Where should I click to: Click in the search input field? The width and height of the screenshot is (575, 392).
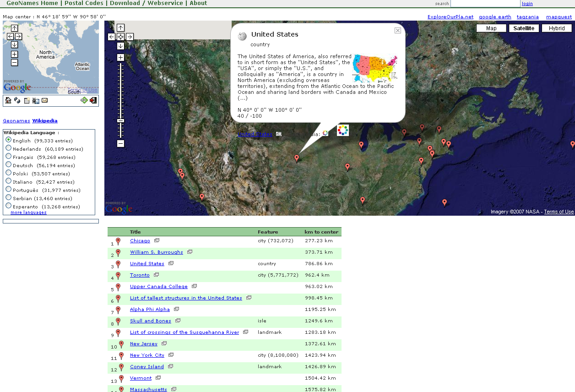pyautogui.click(x=485, y=4)
